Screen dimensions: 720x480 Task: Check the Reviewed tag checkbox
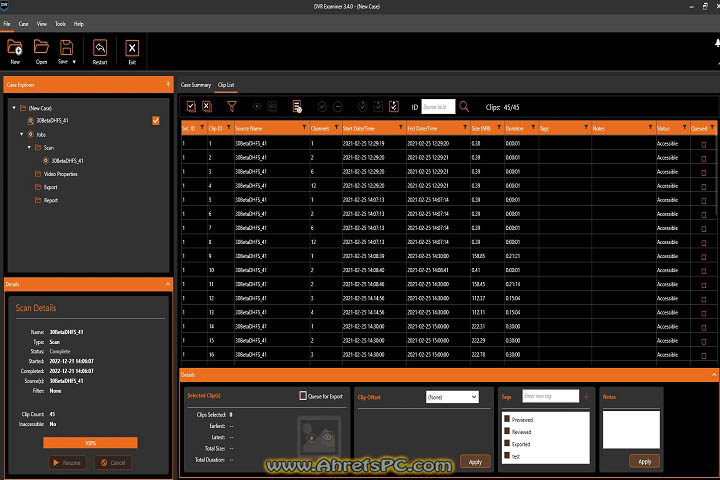coord(507,431)
